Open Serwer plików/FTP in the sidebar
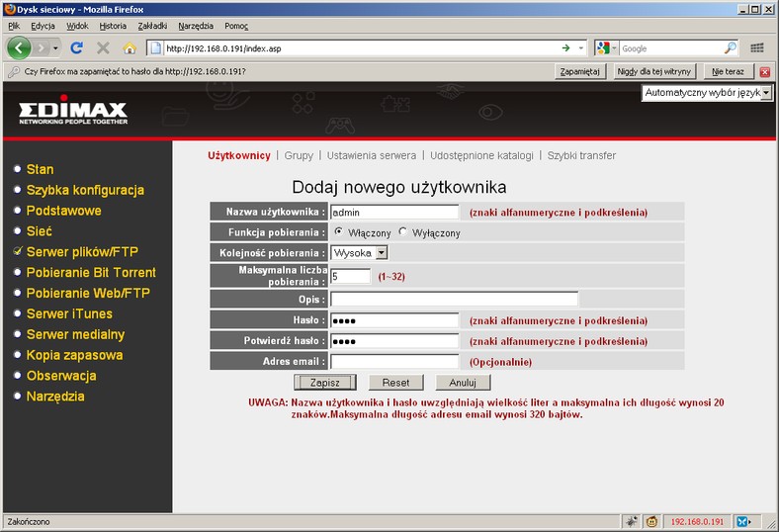 (84, 251)
